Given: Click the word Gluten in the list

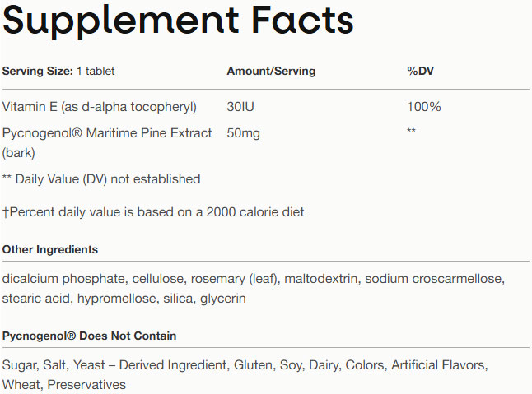Looking at the screenshot, I should (x=254, y=364).
